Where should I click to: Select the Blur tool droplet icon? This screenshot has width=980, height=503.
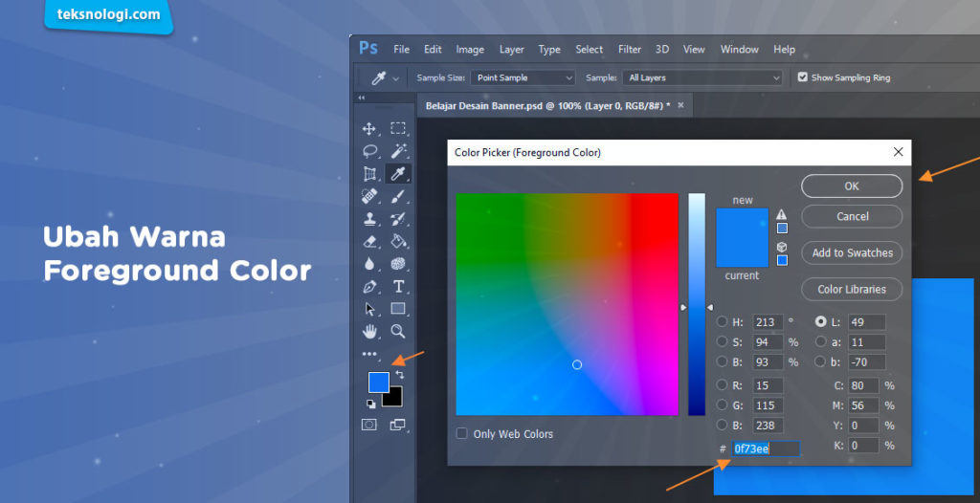369,264
